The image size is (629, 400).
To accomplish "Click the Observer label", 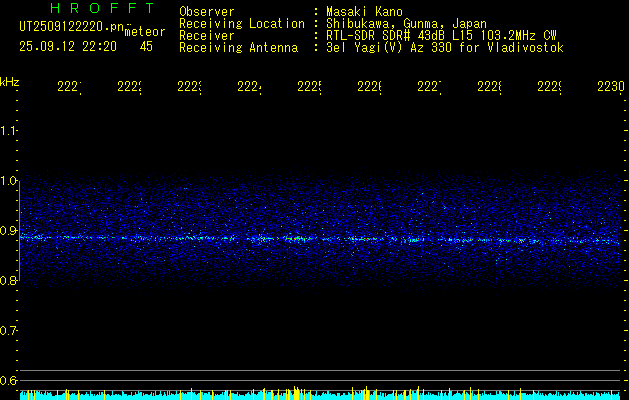I will 207,11.
